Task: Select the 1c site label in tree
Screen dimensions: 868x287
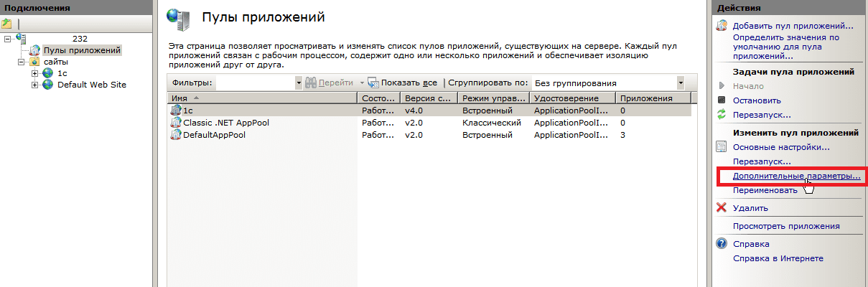Action: (62, 73)
